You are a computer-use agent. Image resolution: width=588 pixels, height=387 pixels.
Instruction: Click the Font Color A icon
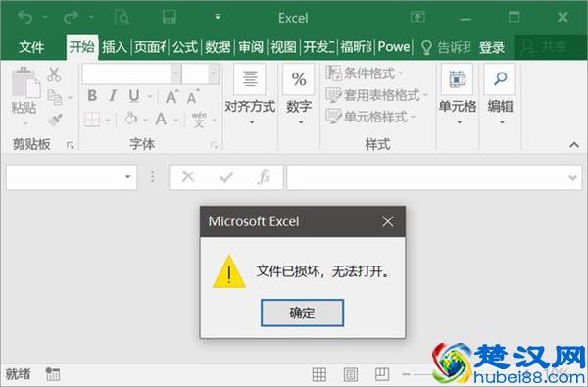(162, 120)
